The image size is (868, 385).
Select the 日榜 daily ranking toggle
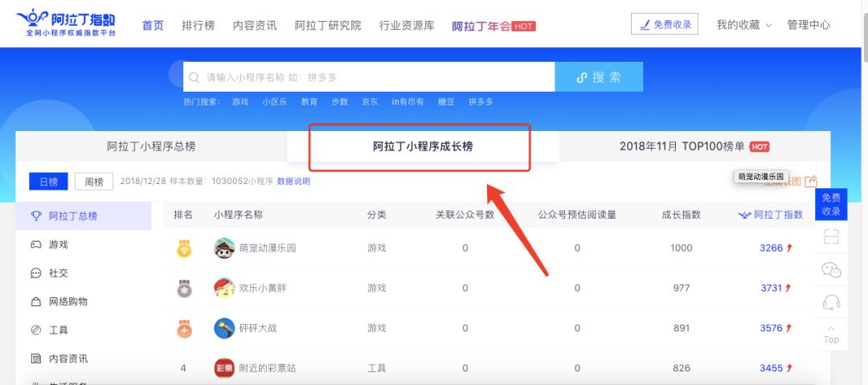tap(48, 181)
